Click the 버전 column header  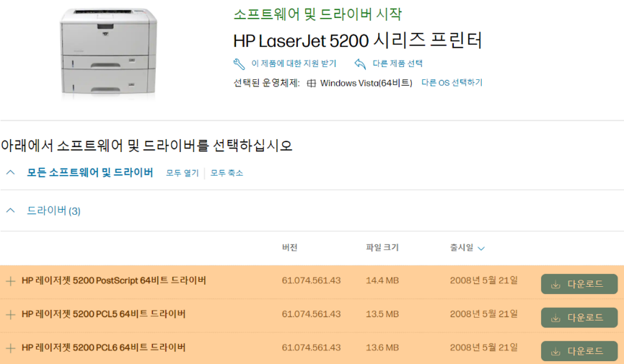tap(289, 248)
